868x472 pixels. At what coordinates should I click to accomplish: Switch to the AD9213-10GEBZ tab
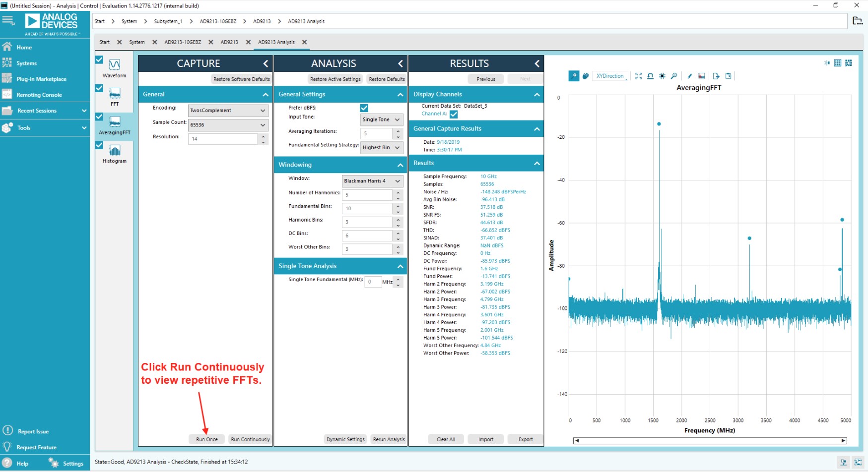pyautogui.click(x=184, y=42)
